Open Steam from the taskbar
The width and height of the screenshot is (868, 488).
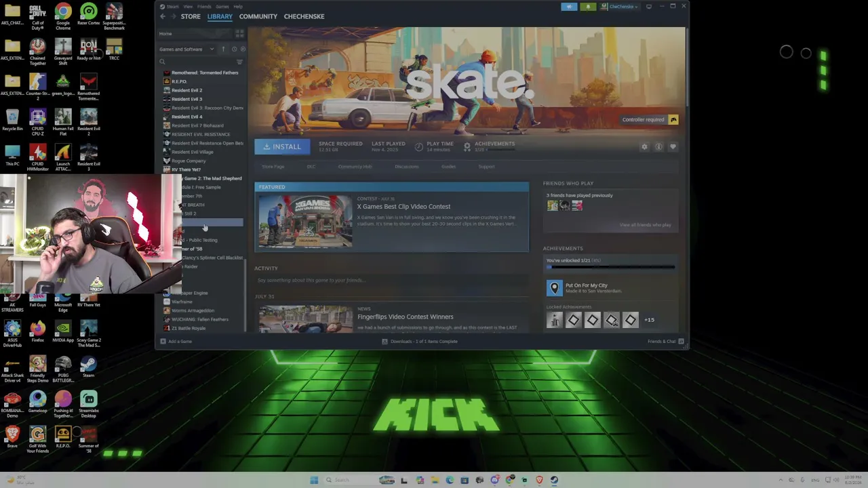554,481
